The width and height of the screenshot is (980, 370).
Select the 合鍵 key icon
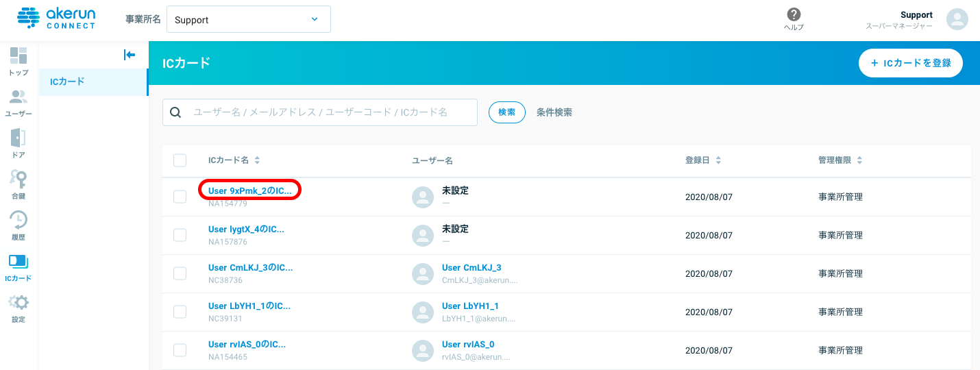19,180
